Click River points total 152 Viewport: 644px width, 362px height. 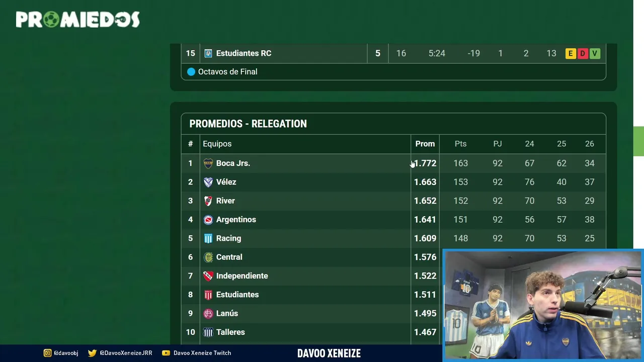coord(460,201)
